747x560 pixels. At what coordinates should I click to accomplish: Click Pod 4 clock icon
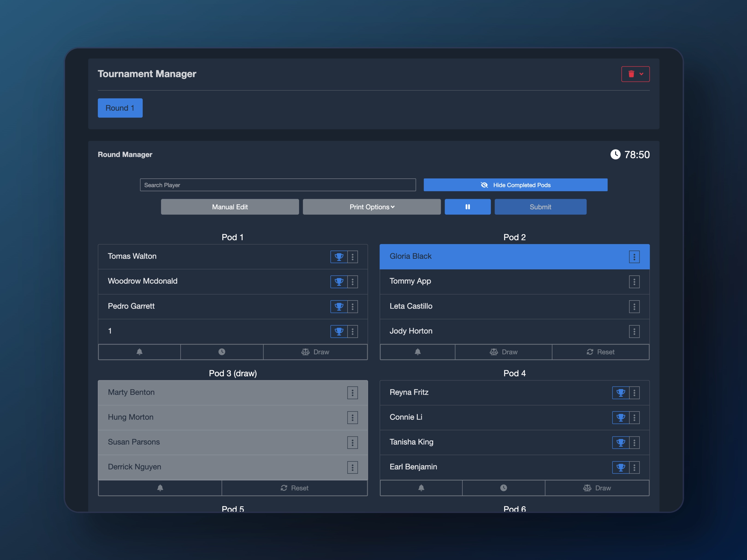(503, 488)
